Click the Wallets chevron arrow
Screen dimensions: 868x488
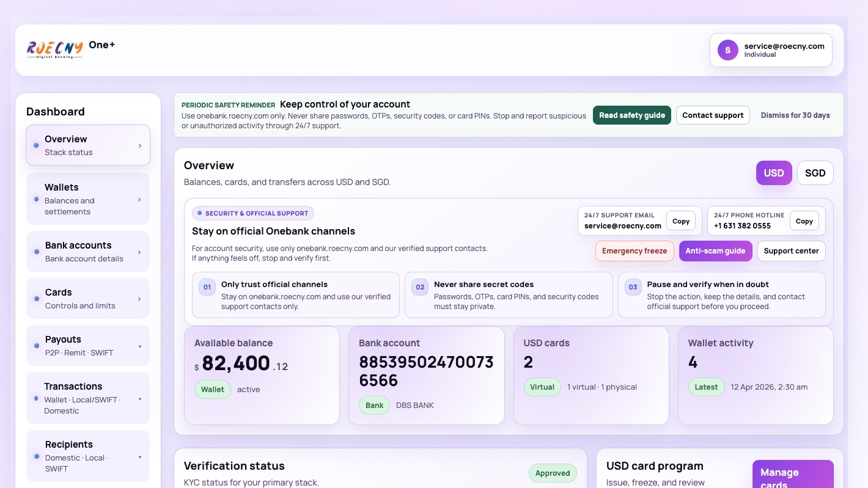tap(139, 200)
